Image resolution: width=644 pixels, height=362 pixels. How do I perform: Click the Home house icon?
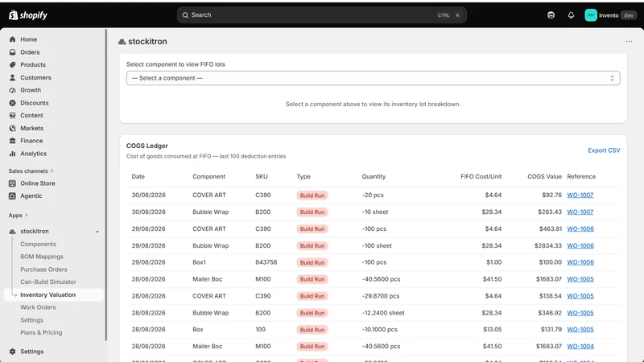coord(12,39)
